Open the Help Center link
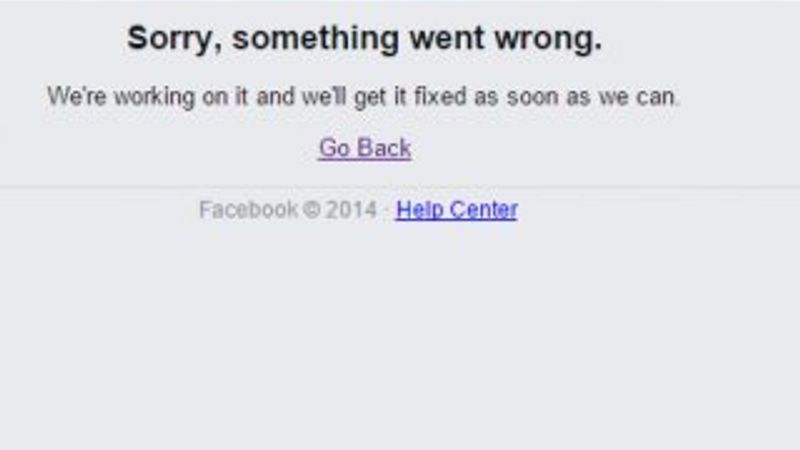Screen dimensions: 800x450 coord(457,210)
